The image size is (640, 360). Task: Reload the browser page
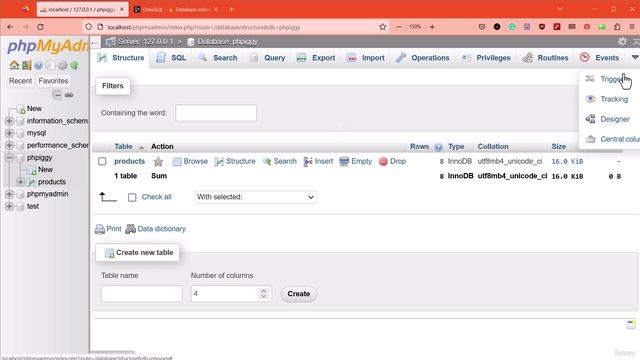click(x=40, y=27)
